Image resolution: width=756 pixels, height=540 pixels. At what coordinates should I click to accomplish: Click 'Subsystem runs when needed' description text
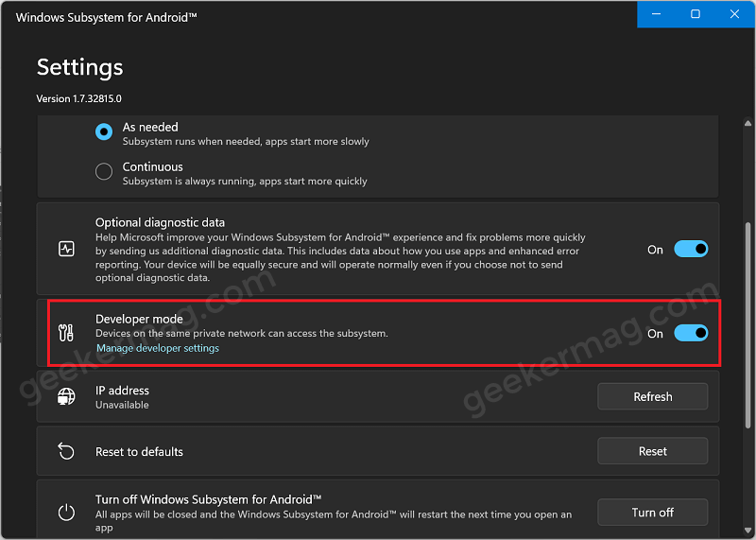tap(246, 142)
